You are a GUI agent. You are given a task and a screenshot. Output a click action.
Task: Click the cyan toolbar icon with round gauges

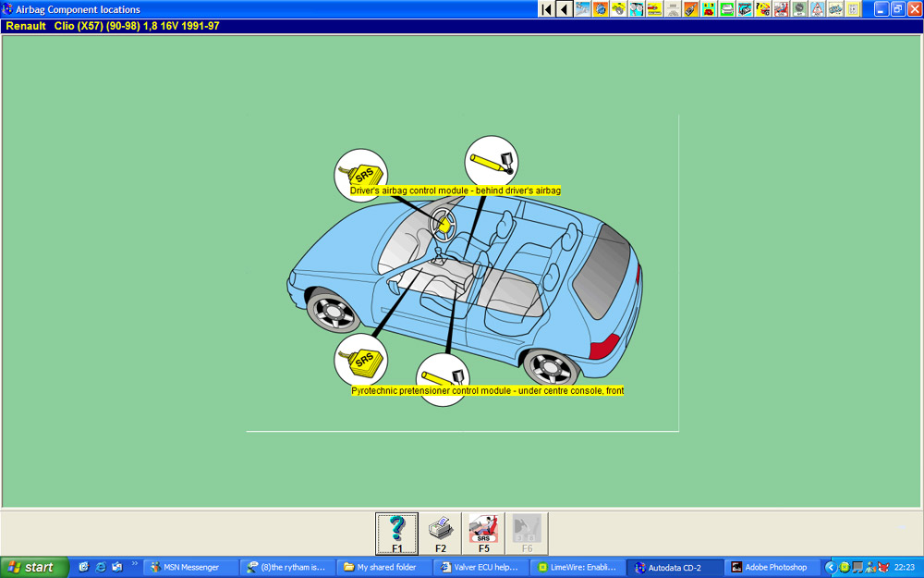pos(637,9)
